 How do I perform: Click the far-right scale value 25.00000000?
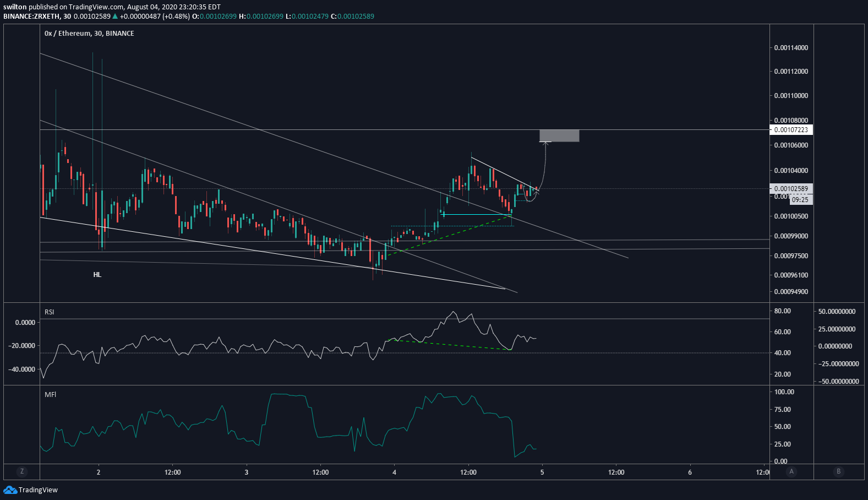tap(837, 329)
